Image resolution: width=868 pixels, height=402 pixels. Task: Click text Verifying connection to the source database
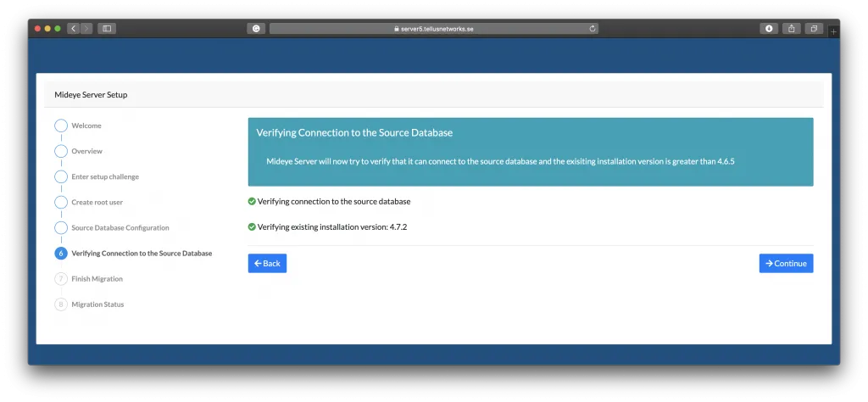pos(334,202)
